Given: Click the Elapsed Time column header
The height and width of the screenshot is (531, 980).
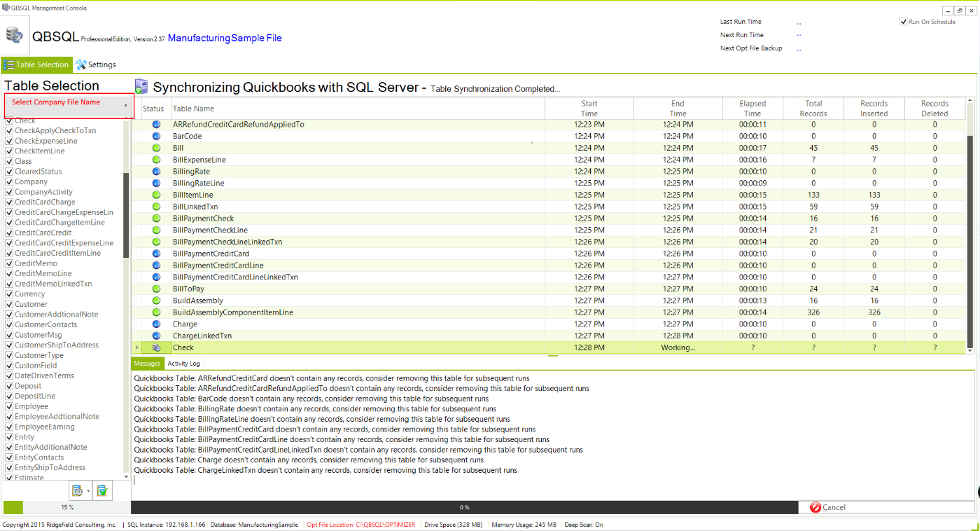Looking at the screenshot, I should coord(752,109).
